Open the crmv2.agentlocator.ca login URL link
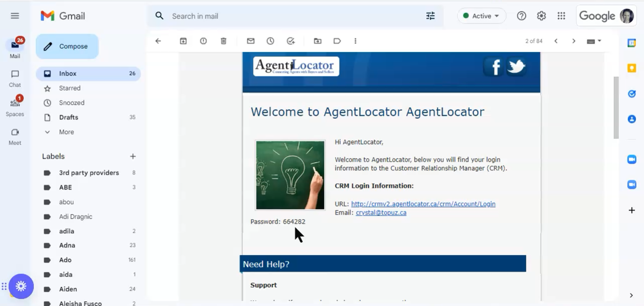The height and width of the screenshot is (306, 644). click(x=423, y=204)
